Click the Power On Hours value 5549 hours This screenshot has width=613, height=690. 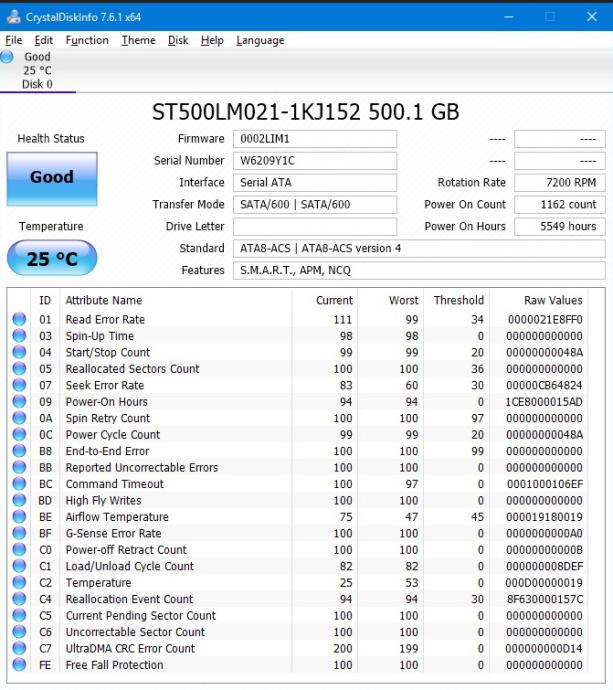click(560, 227)
